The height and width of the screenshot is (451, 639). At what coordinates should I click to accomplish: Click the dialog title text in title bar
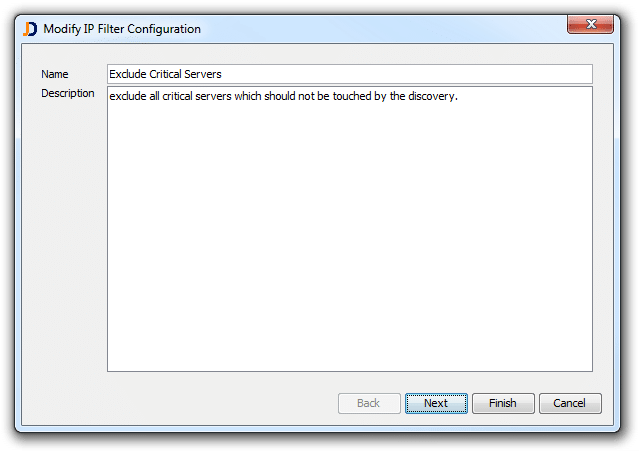coord(122,29)
